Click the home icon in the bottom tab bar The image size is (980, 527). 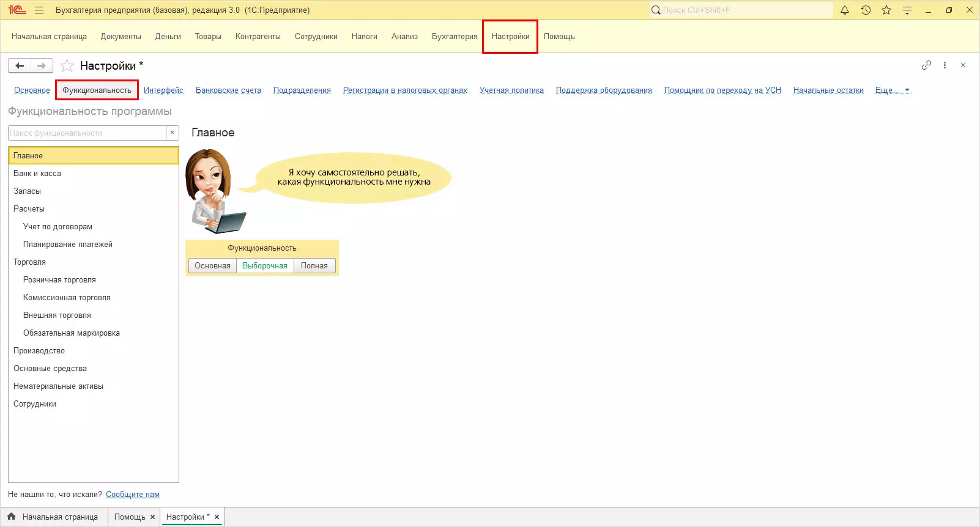12,517
